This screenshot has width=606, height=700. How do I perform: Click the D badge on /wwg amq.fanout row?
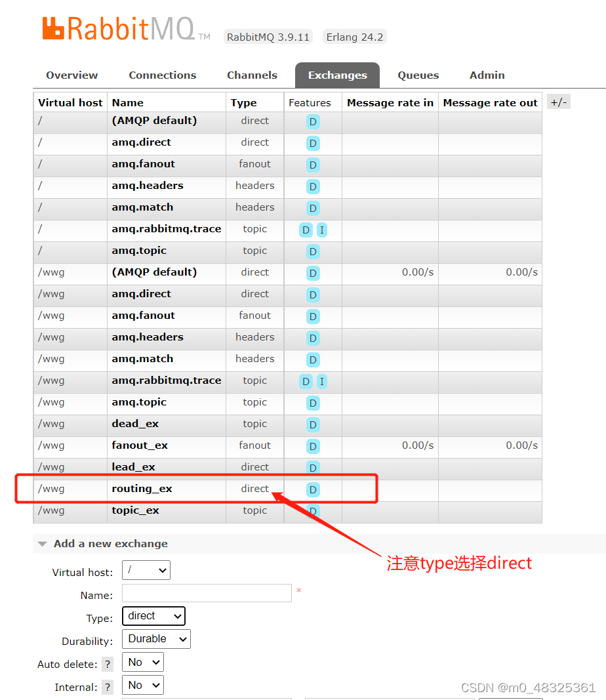[313, 316]
